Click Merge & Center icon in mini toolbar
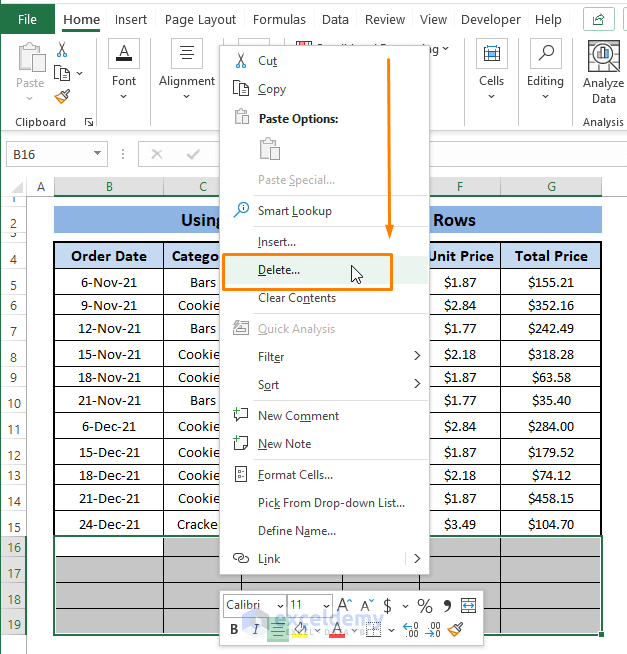Image resolution: width=627 pixels, height=654 pixels. pos(468,606)
